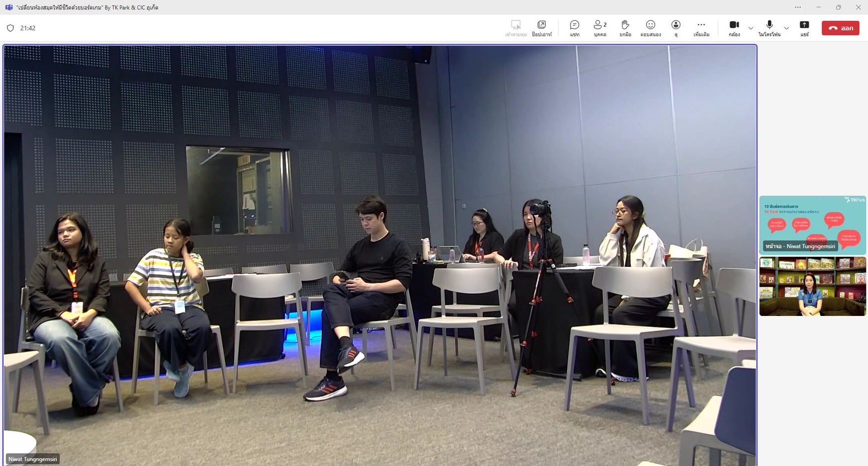Open title bar three-dots settings menu
868x466 pixels.
(798, 7)
